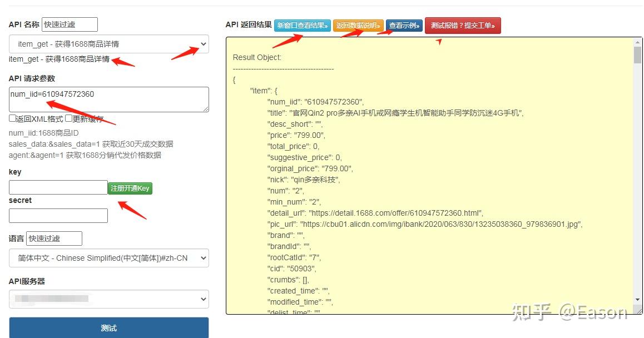Image resolution: width=644 pixels, height=338 pixels.
Task: Expand the API服务器 dropdown
Action: tap(108, 299)
